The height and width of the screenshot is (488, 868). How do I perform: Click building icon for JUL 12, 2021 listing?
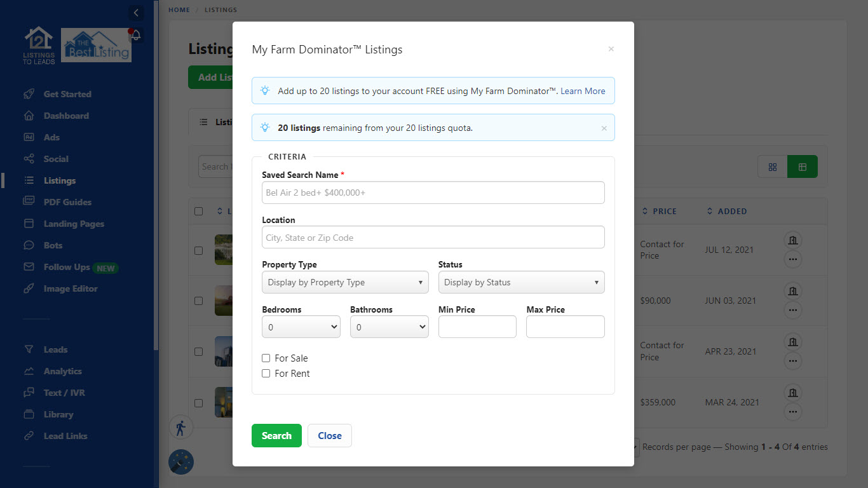tap(792, 240)
